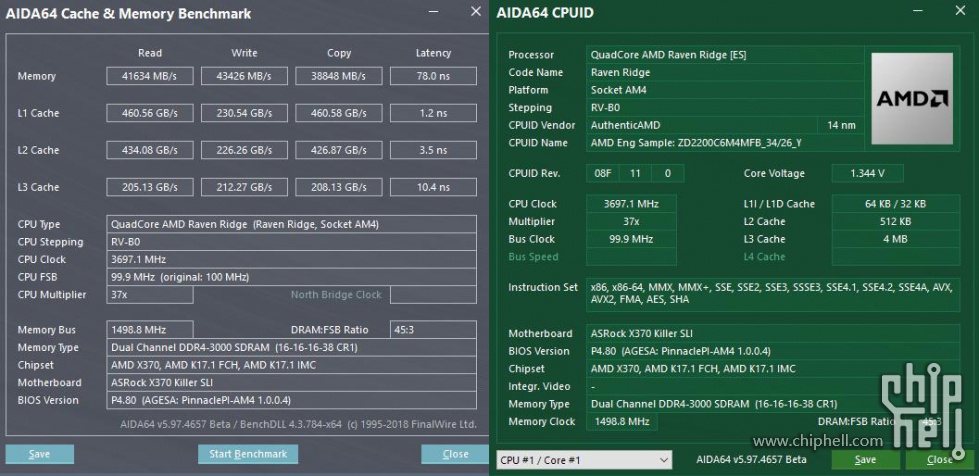Viewport: 979px width, 476px height.
Task: Select L2 Cache 512 KB value
Action: (896, 221)
